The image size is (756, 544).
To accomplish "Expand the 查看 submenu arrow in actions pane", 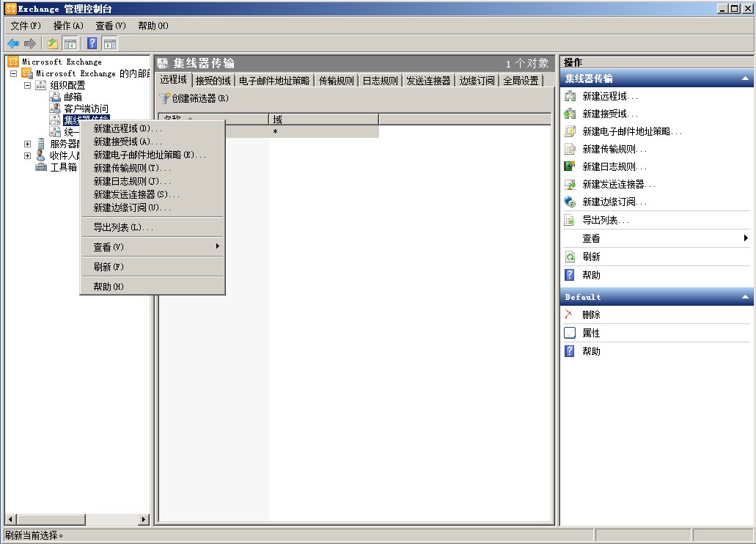I will pos(746,238).
